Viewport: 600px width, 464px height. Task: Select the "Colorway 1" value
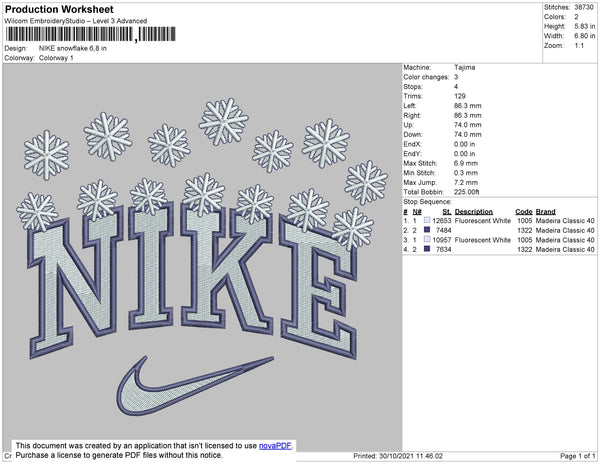[56, 58]
